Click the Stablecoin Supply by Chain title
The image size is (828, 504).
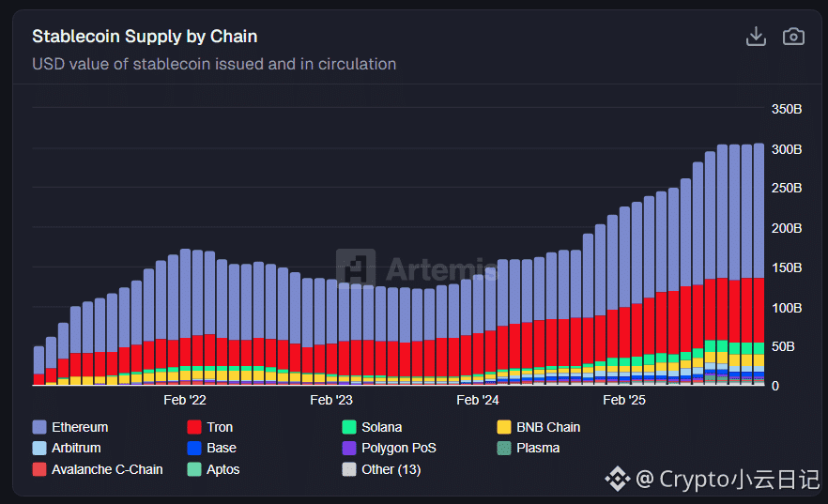click(x=145, y=37)
